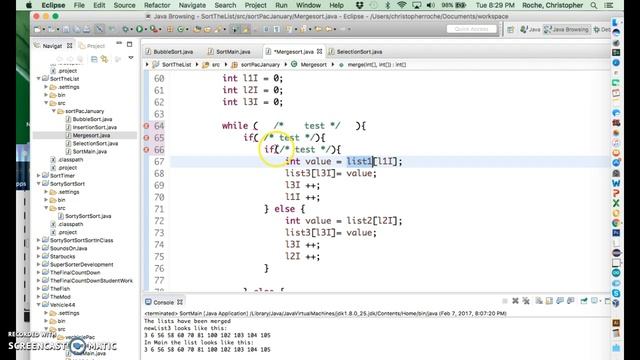Image resolution: width=640 pixels, height=360 pixels.
Task: Select SelectionSort.java in the Navigator
Action: pos(95,143)
